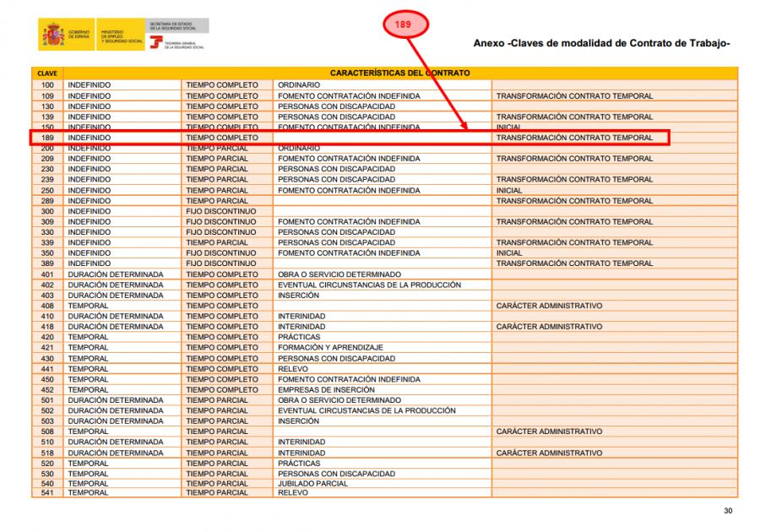Select clave cell 389
Image resolution: width=760 pixels, height=532 pixels.
click(47, 263)
